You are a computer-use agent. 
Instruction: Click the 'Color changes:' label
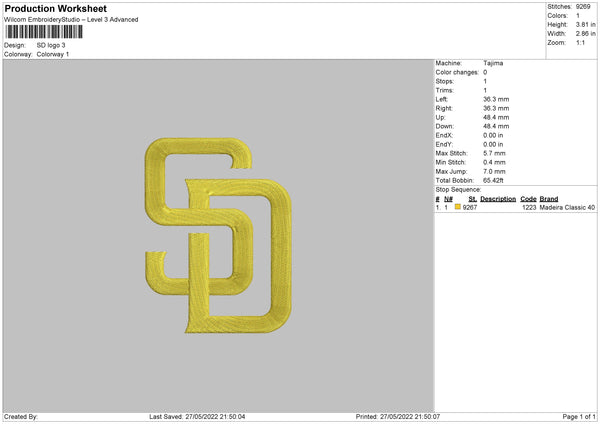coord(457,72)
